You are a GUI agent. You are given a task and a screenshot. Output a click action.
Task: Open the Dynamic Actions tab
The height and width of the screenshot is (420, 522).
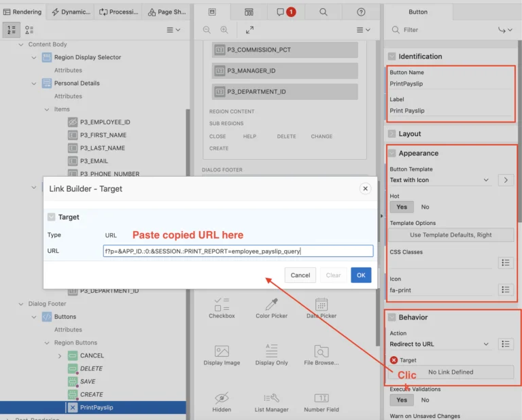point(71,12)
